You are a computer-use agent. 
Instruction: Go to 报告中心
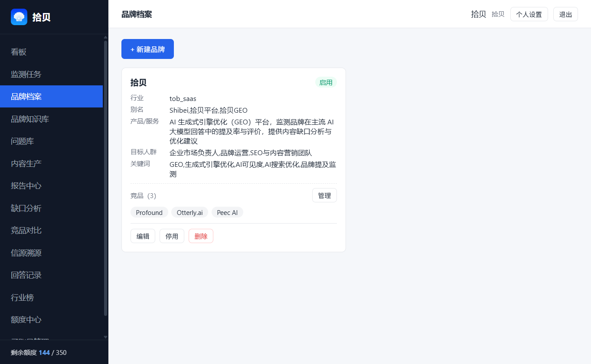tap(51, 186)
